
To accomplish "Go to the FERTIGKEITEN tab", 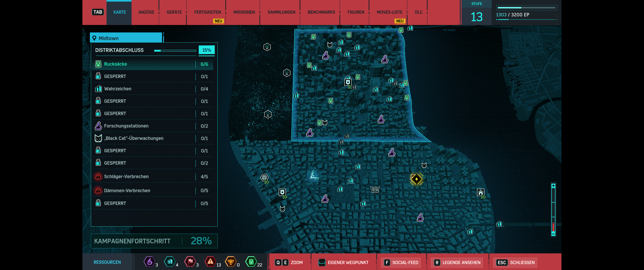I will pyautogui.click(x=207, y=12).
